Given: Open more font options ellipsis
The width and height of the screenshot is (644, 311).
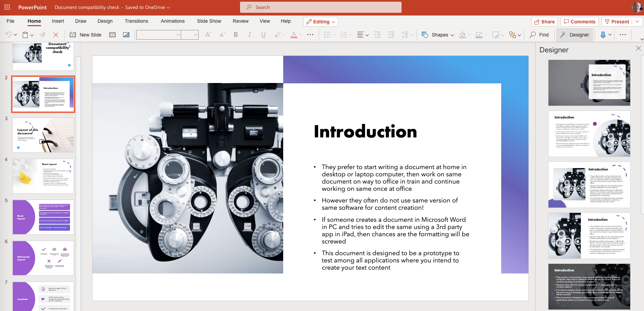Looking at the screenshot, I should point(310,34).
